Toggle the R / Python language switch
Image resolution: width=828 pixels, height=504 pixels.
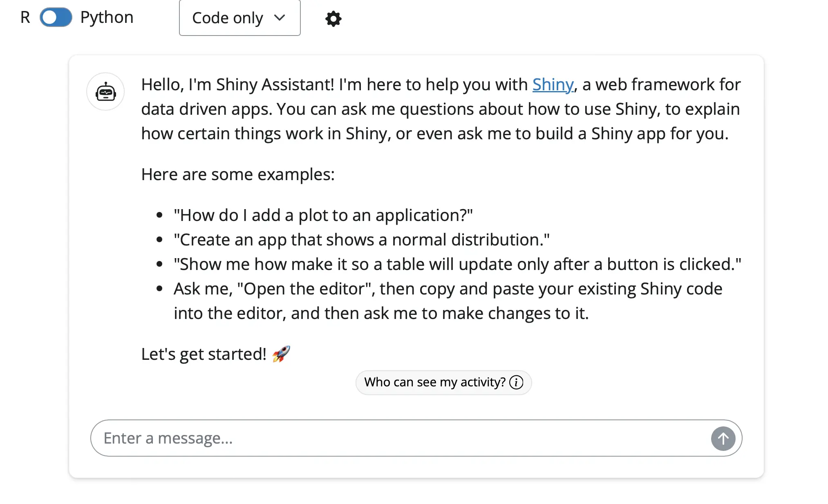56,18
